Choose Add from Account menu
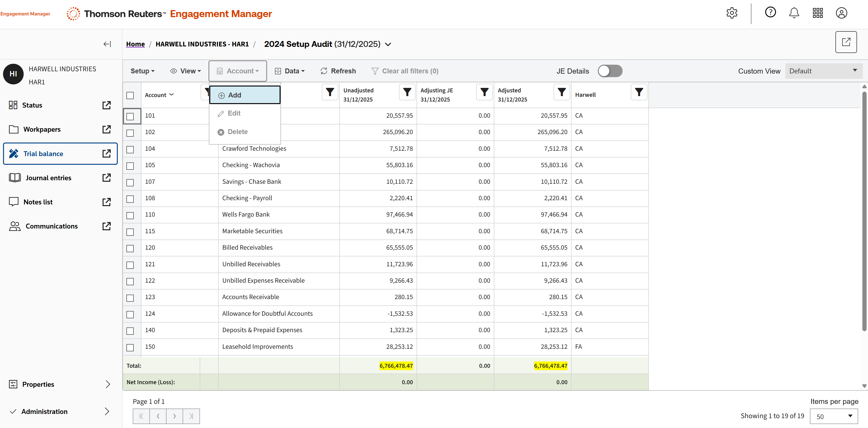Screen dimensions: 868x428 click(245, 95)
